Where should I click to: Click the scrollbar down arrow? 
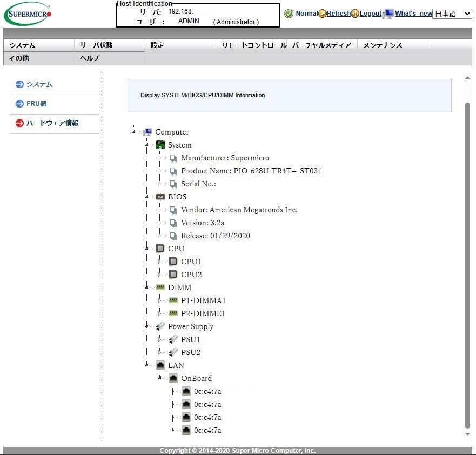467,434
